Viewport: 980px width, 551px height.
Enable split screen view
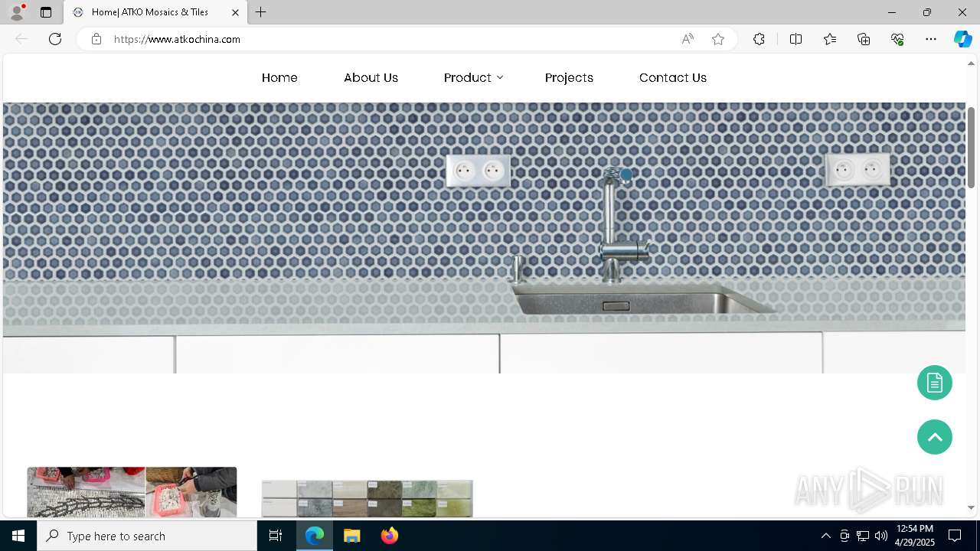point(795,39)
